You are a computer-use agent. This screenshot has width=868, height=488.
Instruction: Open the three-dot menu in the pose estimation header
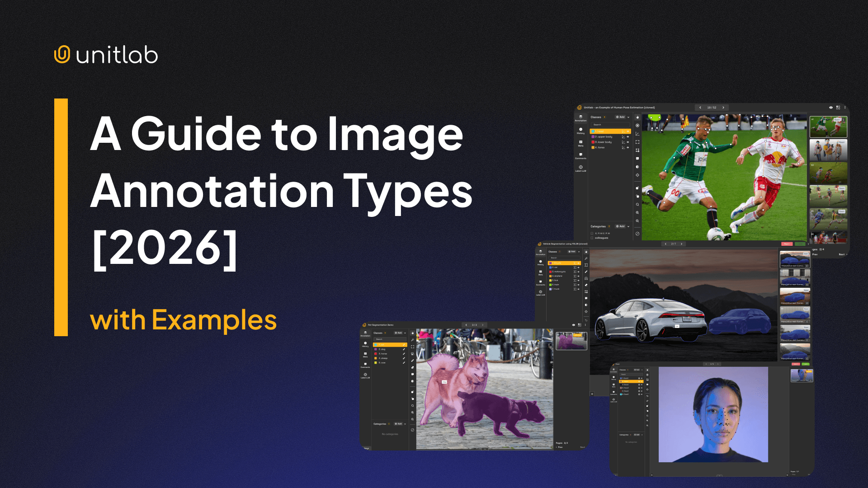tap(845, 108)
